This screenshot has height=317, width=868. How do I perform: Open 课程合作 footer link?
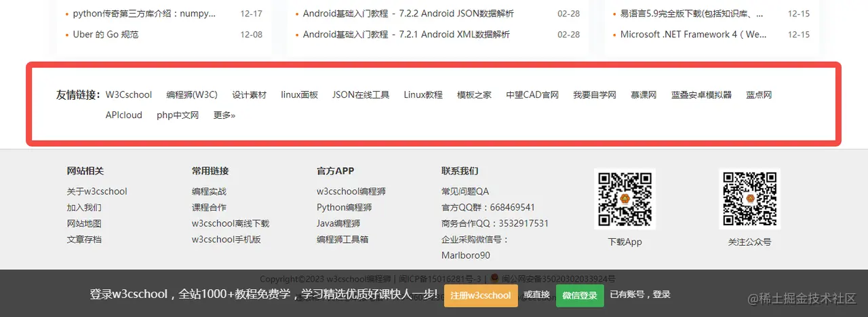click(209, 208)
